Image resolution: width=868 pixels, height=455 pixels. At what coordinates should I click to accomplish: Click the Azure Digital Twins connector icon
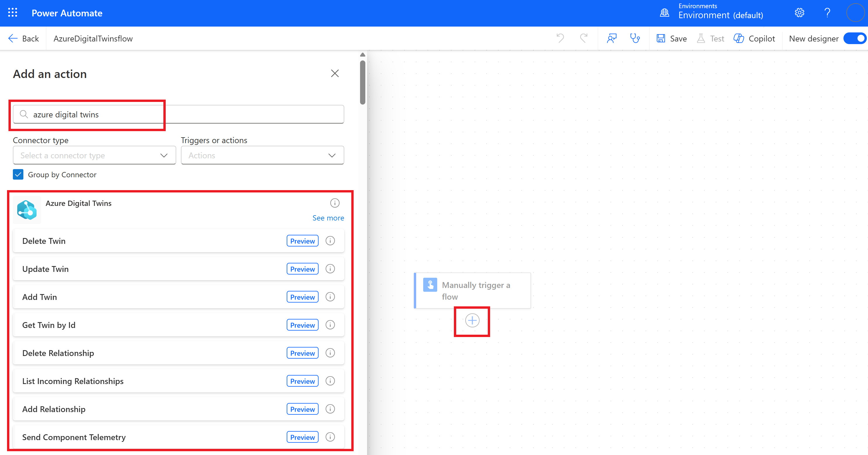point(27,209)
